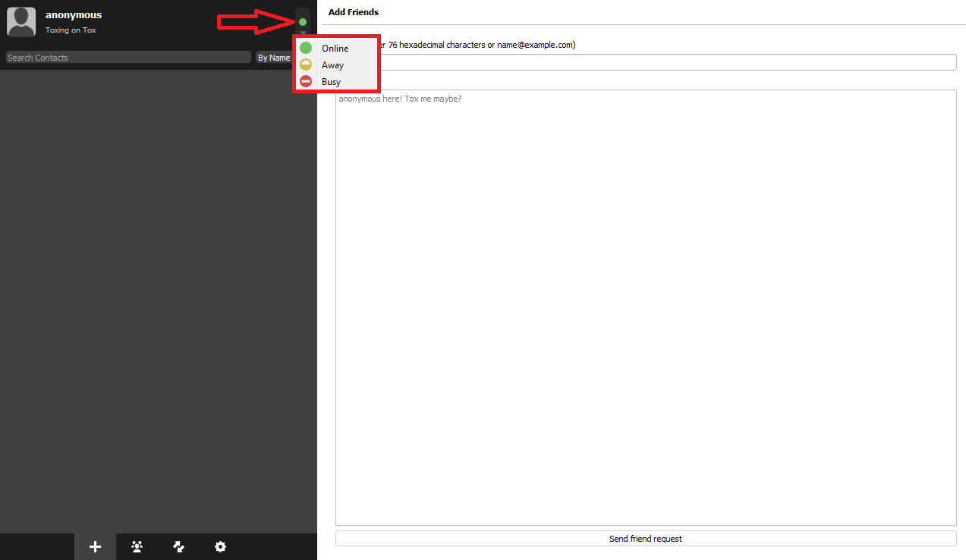Click the Add friend plus icon
The height and width of the screenshot is (560, 966).
95,546
